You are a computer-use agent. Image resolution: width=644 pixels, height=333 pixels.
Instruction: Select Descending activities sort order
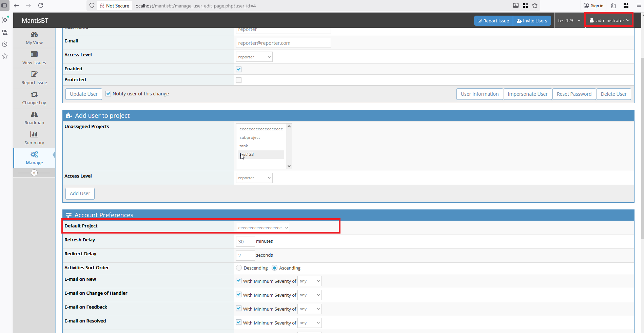coord(239,268)
